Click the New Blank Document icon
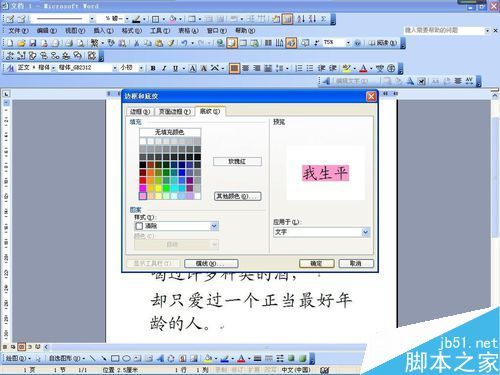500x375 pixels. click(x=10, y=43)
